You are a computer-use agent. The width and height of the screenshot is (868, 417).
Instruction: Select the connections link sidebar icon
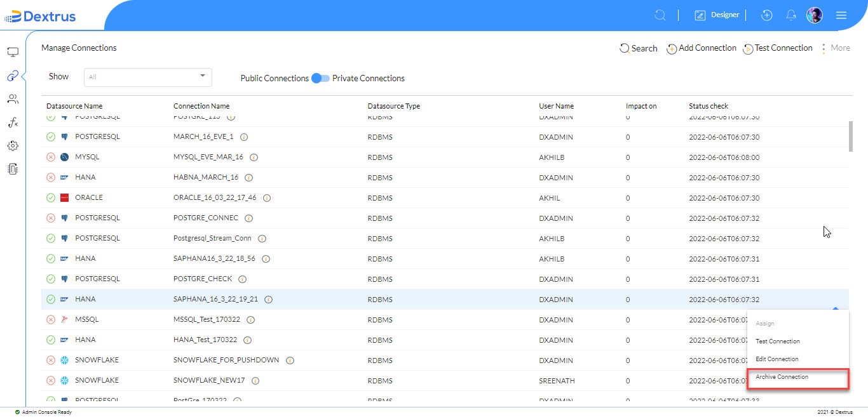coord(13,76)
